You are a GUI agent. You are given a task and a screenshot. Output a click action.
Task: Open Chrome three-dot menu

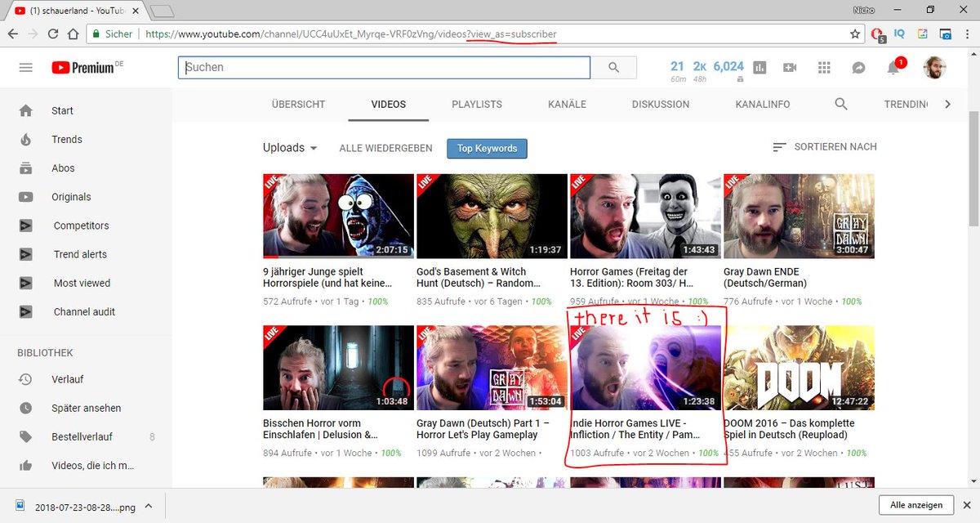click(967, 34)
